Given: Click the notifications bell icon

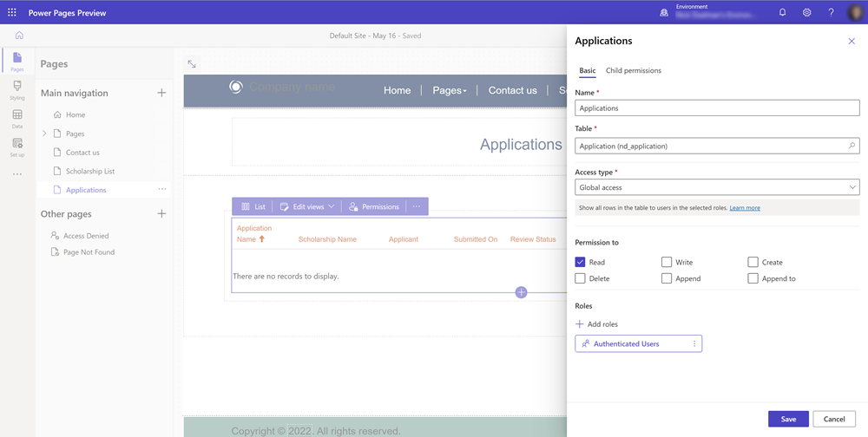Looking at the screenshot, I should tap(782, 12).
